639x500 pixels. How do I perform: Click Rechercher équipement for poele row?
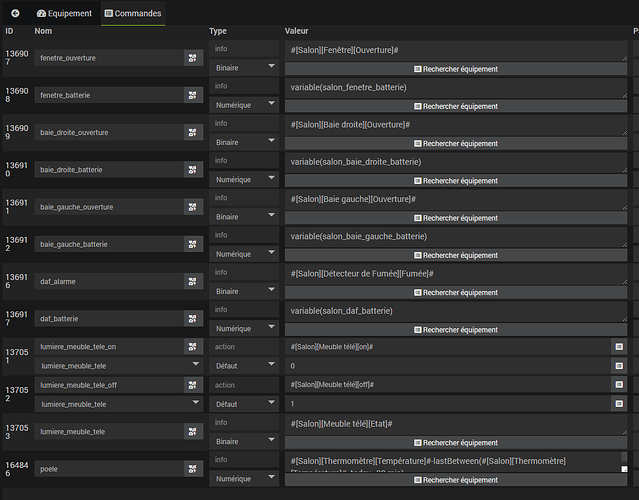click(x=456, y=480)
